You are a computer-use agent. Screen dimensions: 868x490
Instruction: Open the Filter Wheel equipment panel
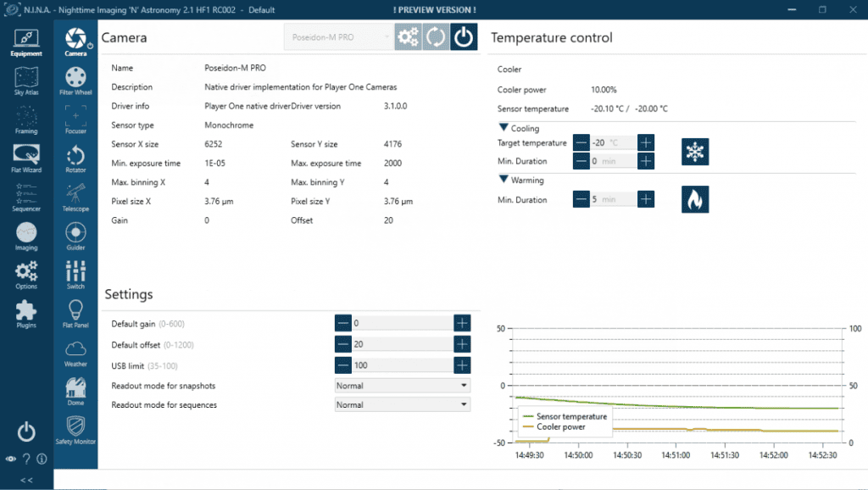75,81
